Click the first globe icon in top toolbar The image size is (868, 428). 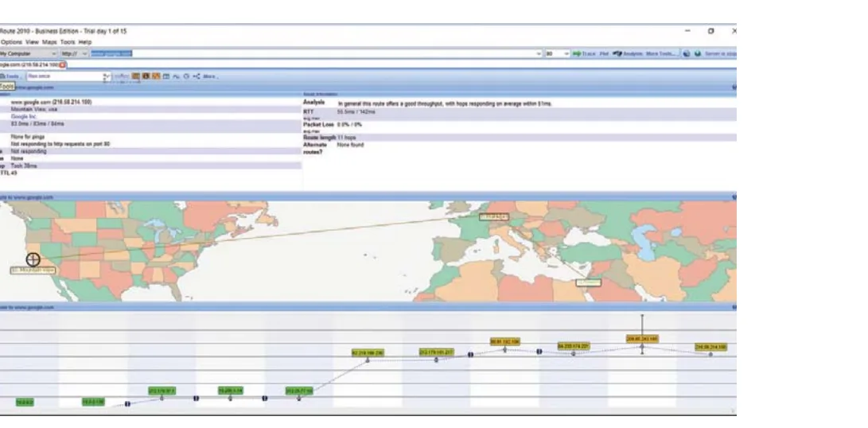tap(687, 54)
